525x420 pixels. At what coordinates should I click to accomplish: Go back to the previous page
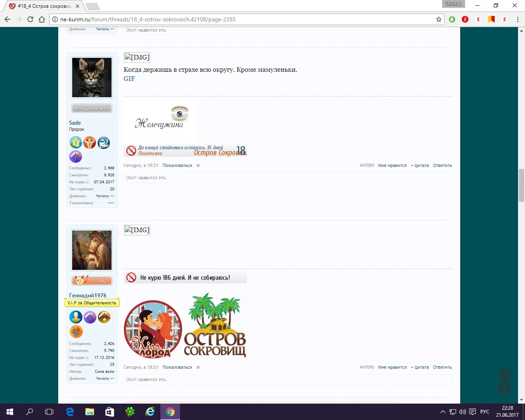[x=7, y=19]
